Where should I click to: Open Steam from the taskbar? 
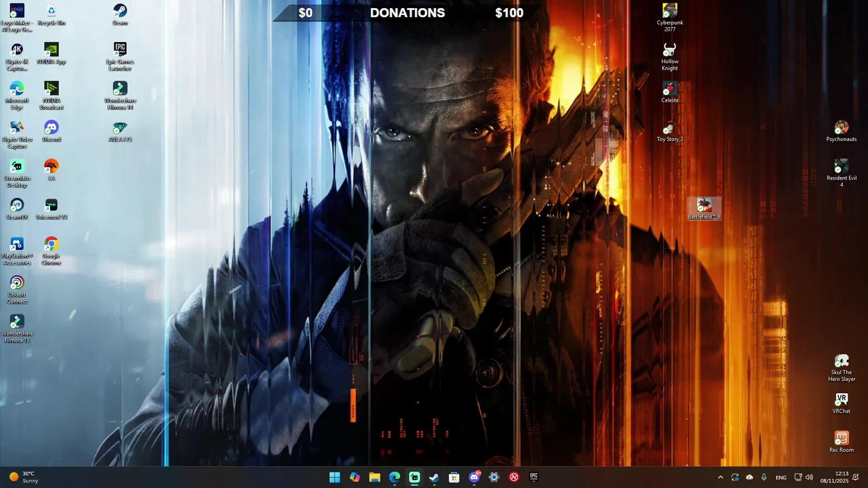click(x=434, y=477)
